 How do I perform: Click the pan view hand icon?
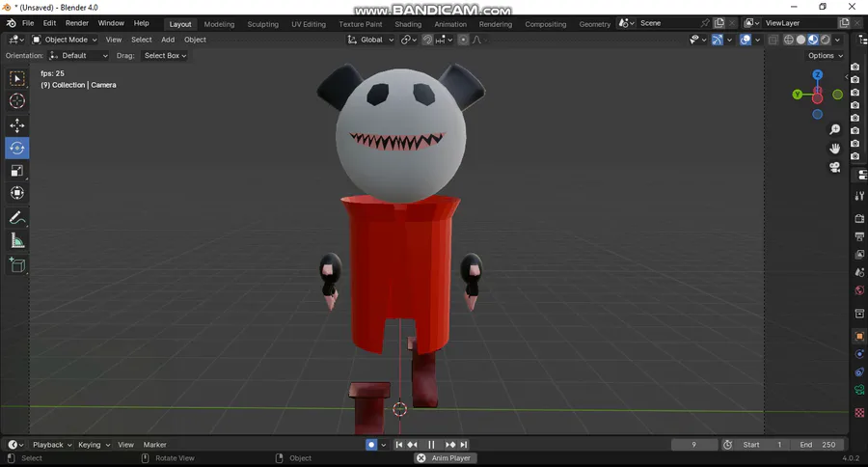click(x=835, y=149)
